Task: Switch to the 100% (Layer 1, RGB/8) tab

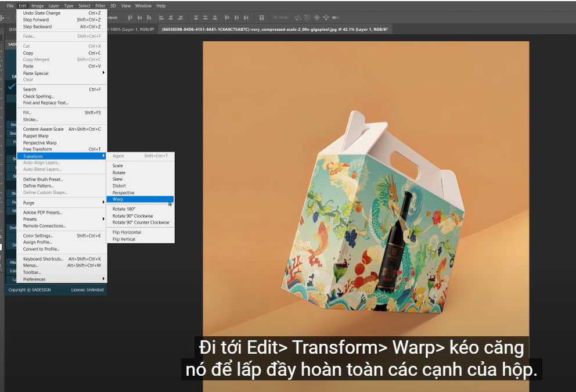Action: (131, 29)
